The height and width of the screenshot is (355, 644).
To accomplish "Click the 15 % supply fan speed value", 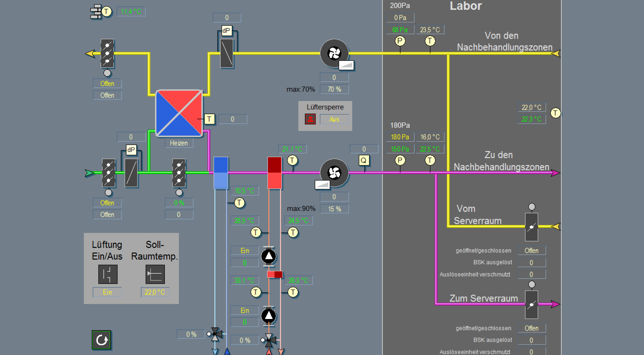I will pyautogui.click(x=334, y=209).
